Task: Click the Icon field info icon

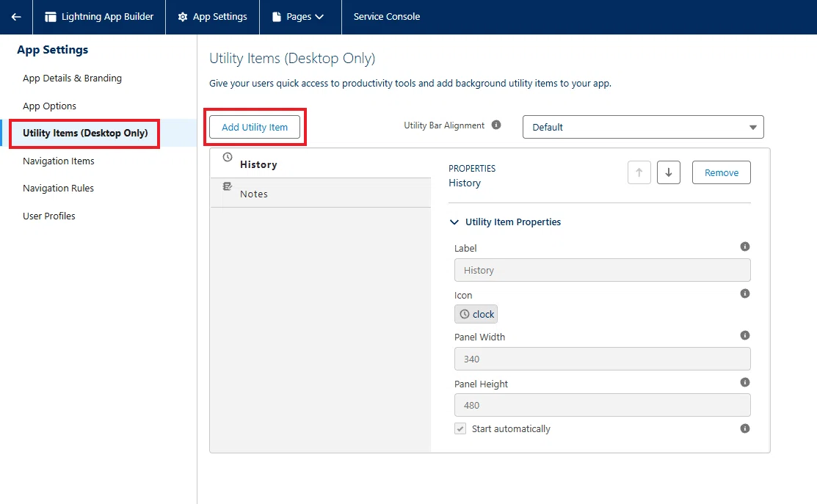Action: [745, 293]
